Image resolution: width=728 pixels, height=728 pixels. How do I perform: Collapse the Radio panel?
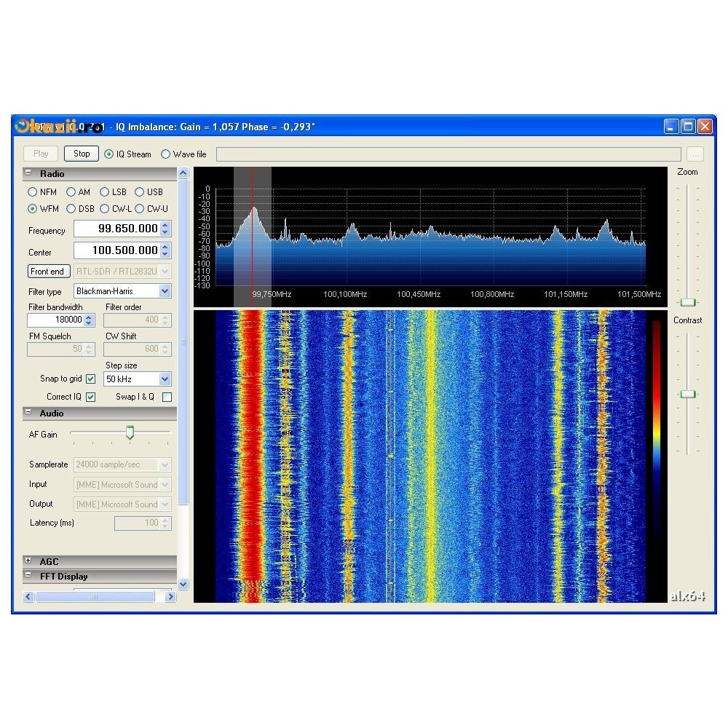click(27, 173)
